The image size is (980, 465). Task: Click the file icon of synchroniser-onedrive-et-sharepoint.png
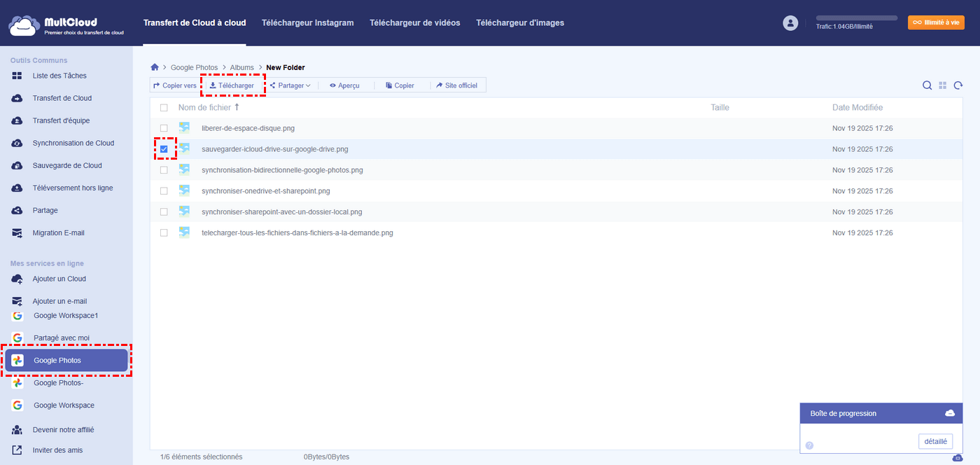point(184,190)
